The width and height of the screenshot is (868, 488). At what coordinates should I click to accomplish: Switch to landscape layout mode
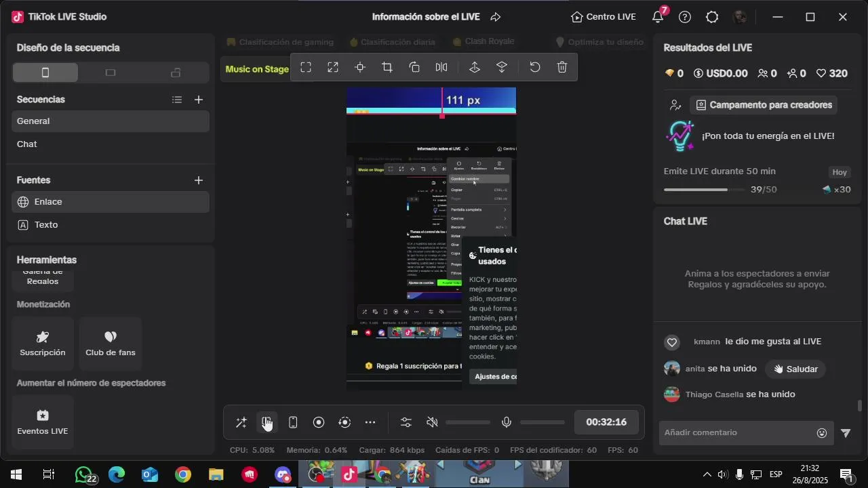coord(111,73)
